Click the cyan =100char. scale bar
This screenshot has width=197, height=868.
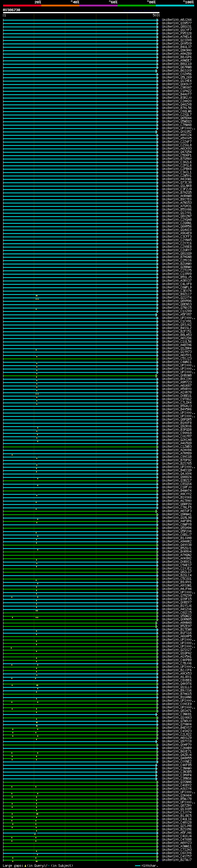138,866
